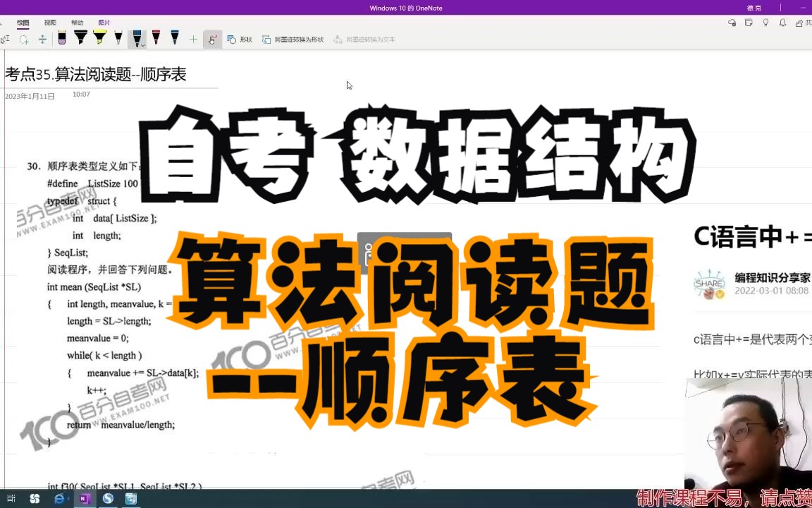Click the 共享 Share button
Viewport: 812px width, 508px height.
(x=806, y=23)
